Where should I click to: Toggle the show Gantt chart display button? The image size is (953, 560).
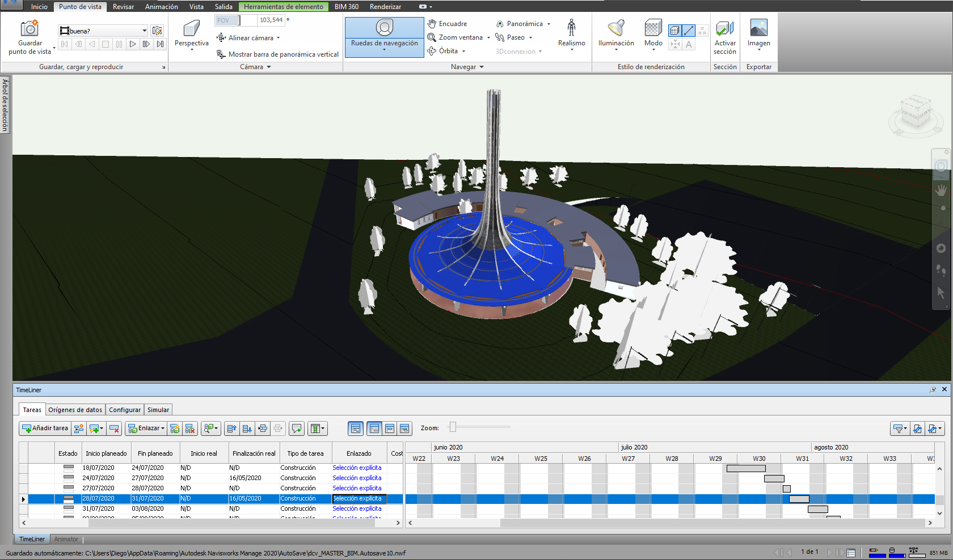[356, 429]
